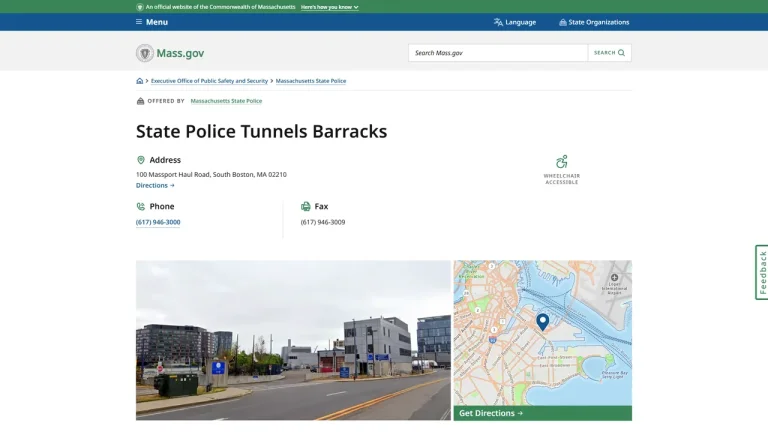The height and width of the screenshot is (432, 768).
Task: Go to Mass.gov home via logo
Action: click(170, 53)
